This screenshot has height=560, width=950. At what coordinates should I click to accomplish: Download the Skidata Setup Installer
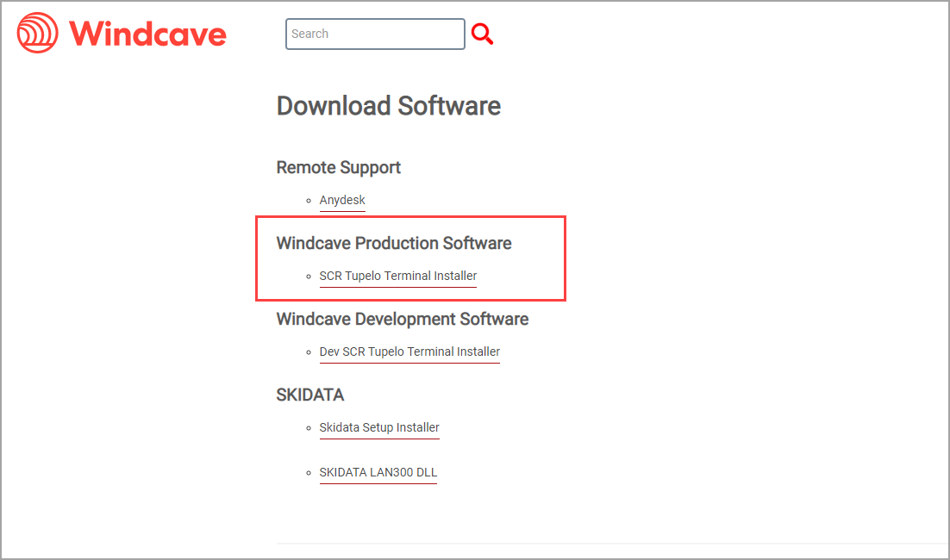pos(379,427)
